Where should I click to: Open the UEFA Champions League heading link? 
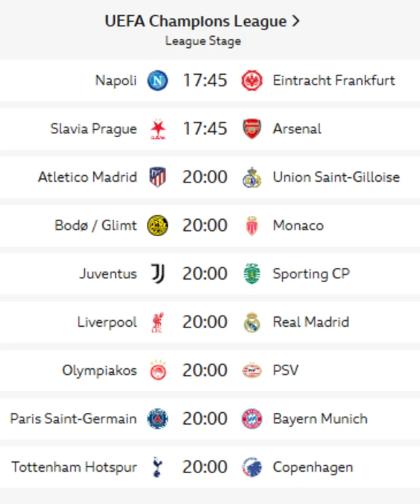coord(196,21)
